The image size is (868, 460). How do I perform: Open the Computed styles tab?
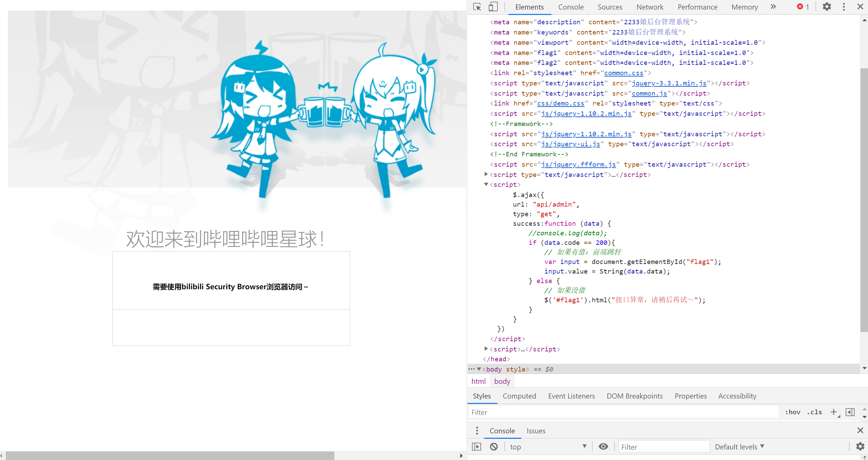coord(519,396)
